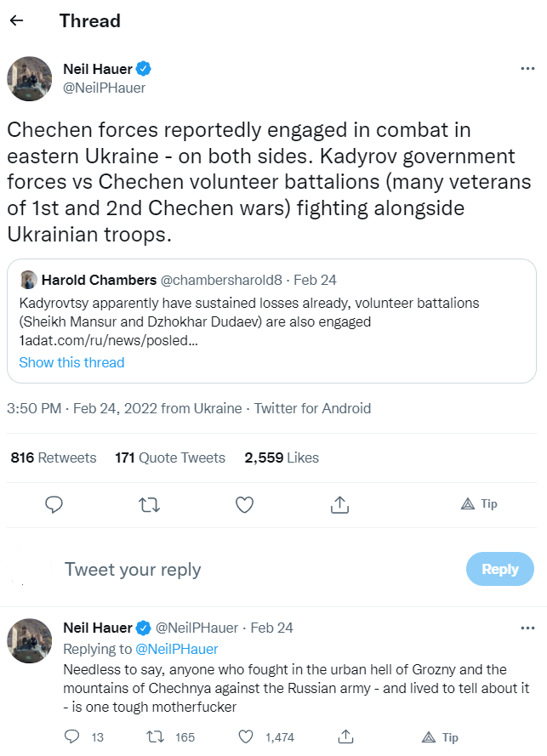This screenshot has height=756, width=547.
Task: Open Neil Hauer's profile picture at top
Action: 30,78
